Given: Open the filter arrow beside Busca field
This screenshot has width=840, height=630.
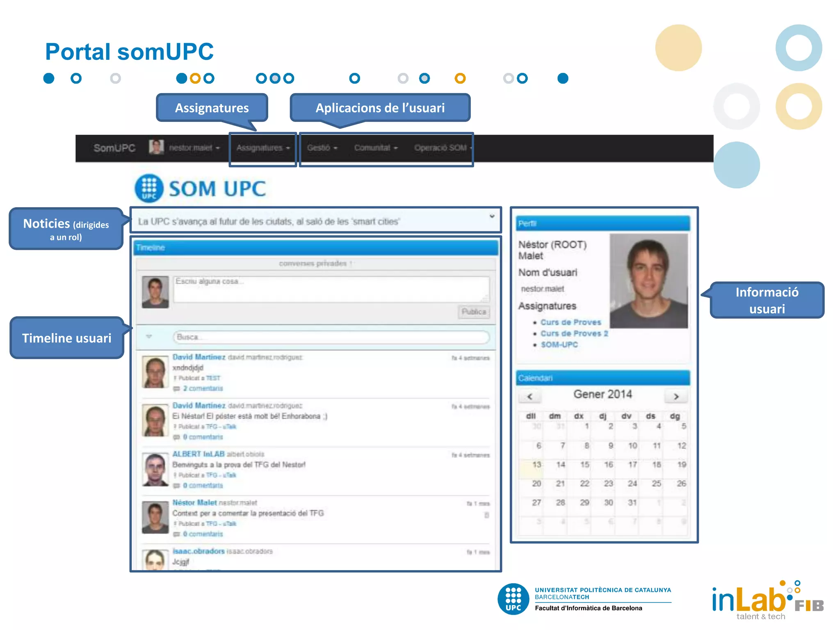Looking at the screenshot, I should pyautogui.click(x=149, y=337).
